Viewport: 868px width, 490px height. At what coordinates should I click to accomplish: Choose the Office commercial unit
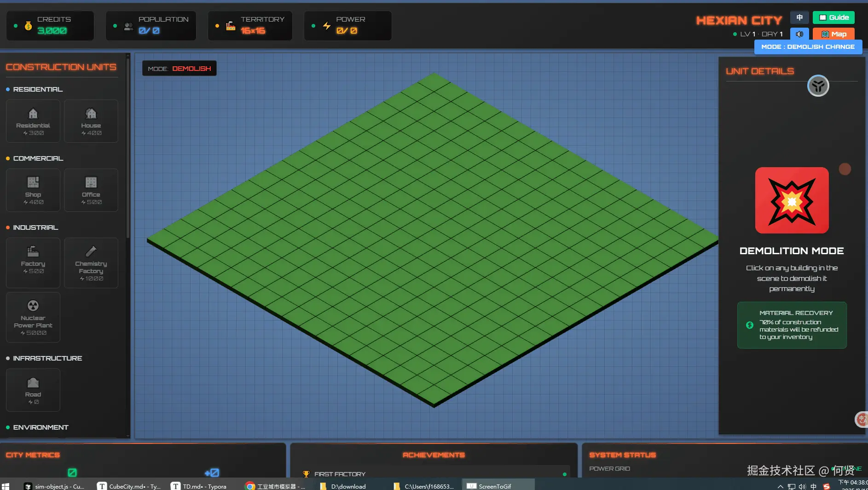click(x=91, y=190)
